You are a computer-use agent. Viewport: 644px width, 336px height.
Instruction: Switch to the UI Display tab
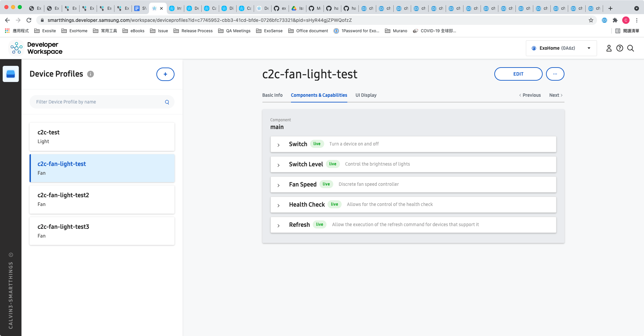pos(366,95)
